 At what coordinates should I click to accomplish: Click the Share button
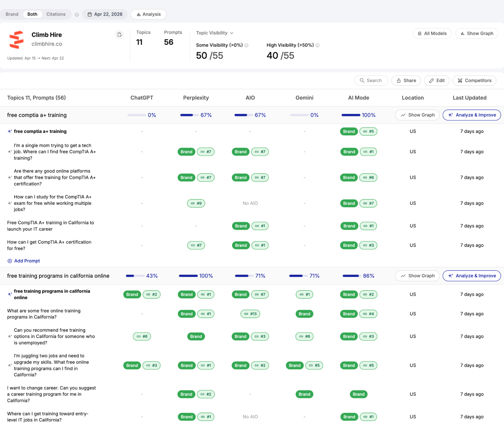pos(406,81)
